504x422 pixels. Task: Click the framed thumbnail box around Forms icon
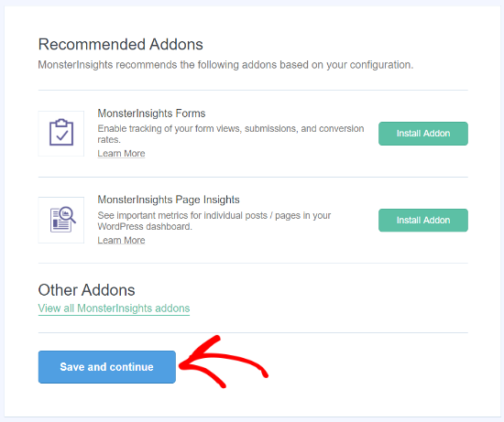coord(61,134)
